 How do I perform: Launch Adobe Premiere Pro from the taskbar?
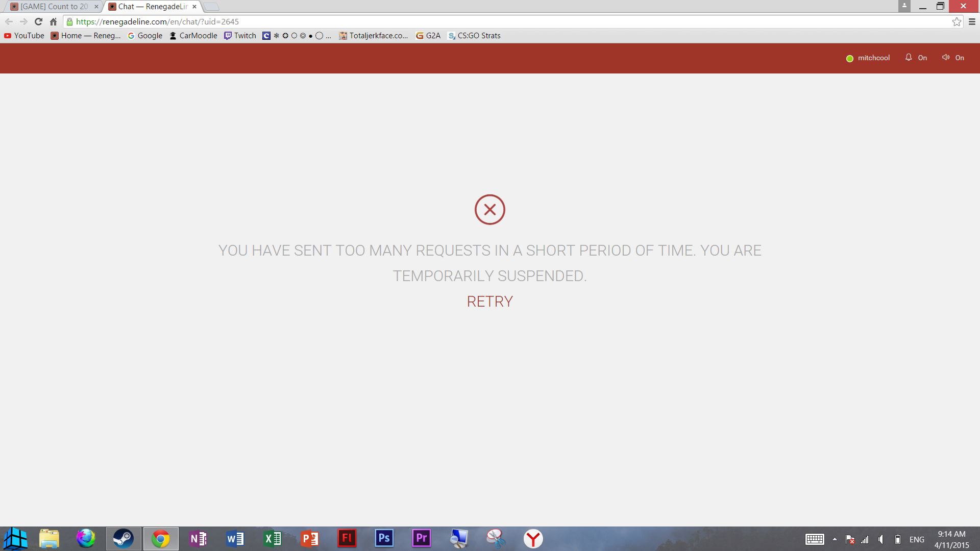click(x=422, y=539)
